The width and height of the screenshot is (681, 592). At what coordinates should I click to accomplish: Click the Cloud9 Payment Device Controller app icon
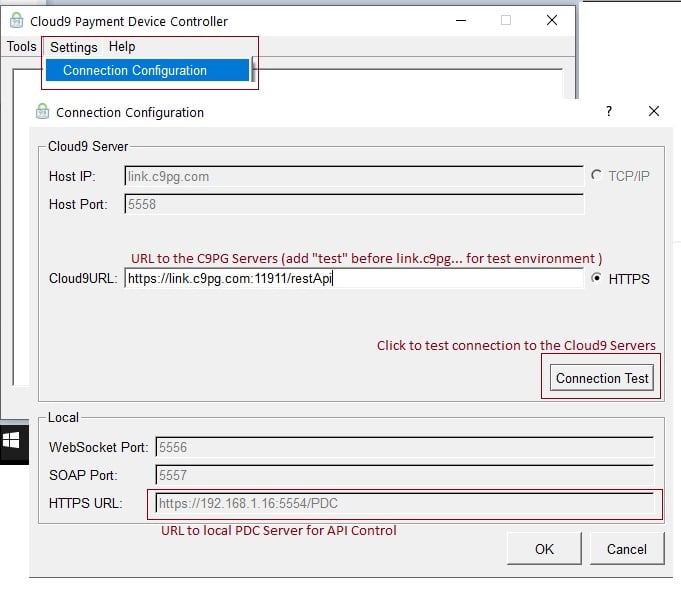(x=17, y=20)
